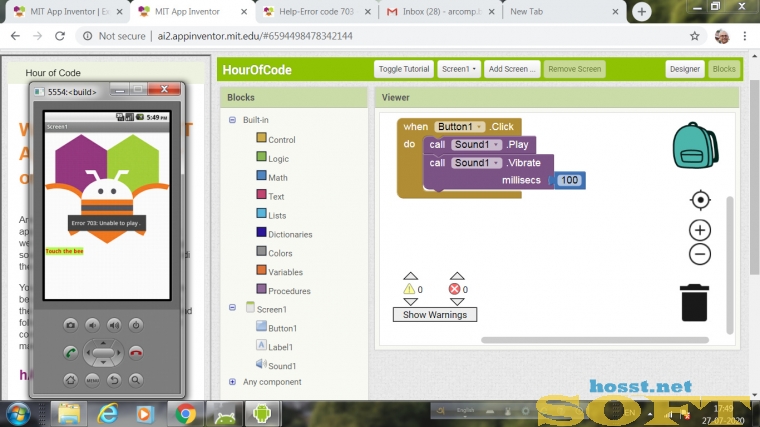Click the emulator volume down button
The width and height of the screenshot is (760, 427).
point(92,325)
